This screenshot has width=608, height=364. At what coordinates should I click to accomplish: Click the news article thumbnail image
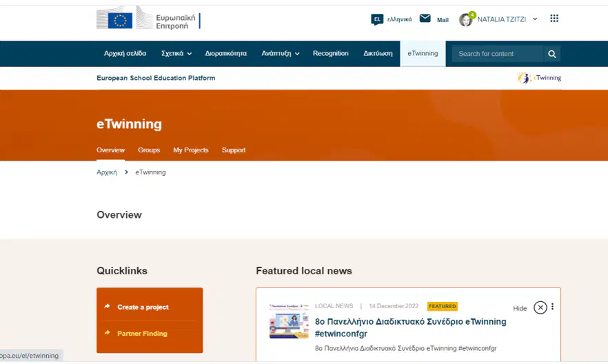tap(290, 321)
